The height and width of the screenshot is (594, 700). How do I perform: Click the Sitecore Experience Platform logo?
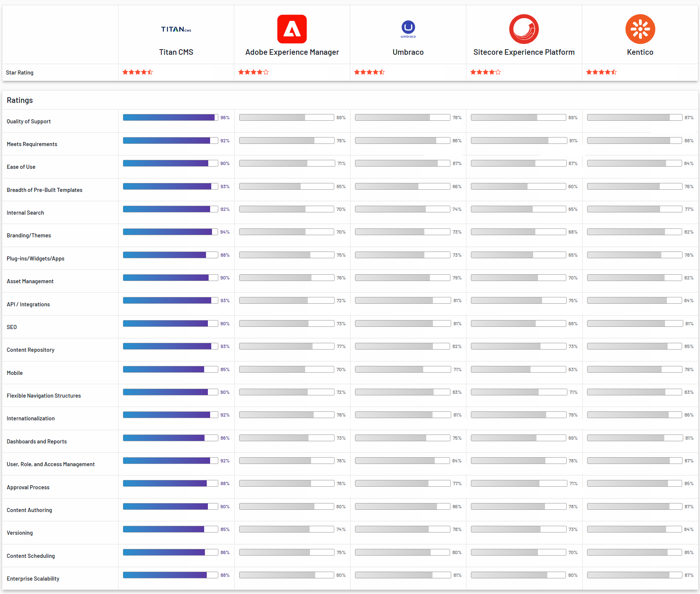tap(524, 29)
